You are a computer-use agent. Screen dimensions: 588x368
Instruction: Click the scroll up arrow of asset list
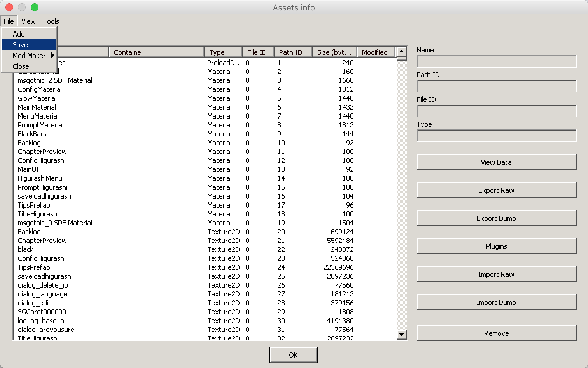402,51
